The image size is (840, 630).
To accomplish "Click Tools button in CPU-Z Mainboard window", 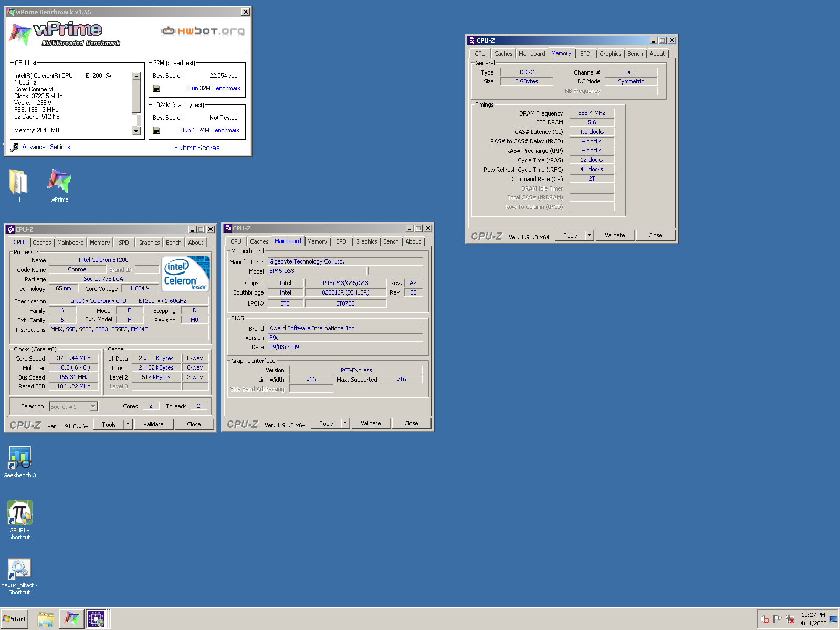I will coord(326,423).
